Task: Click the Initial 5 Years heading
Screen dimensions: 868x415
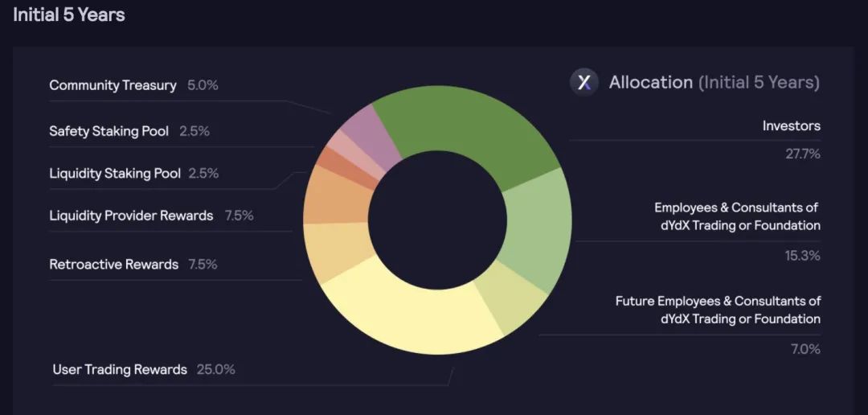Action: pos(68,15)
